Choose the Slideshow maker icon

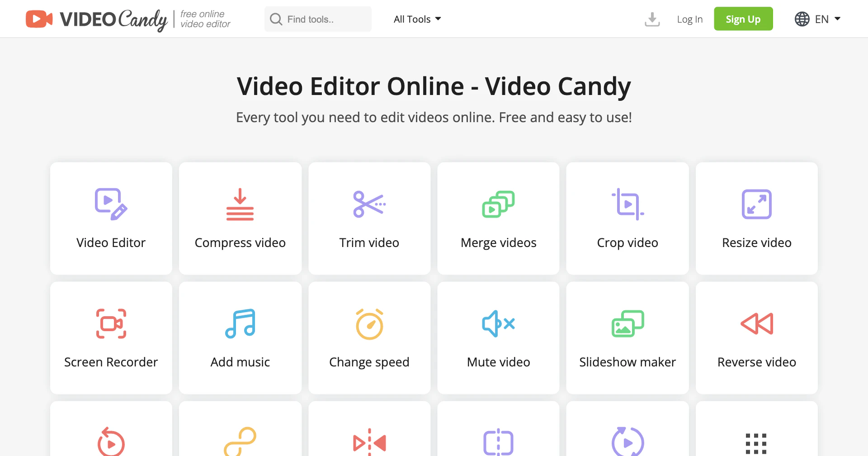click(x=627, y=323)
